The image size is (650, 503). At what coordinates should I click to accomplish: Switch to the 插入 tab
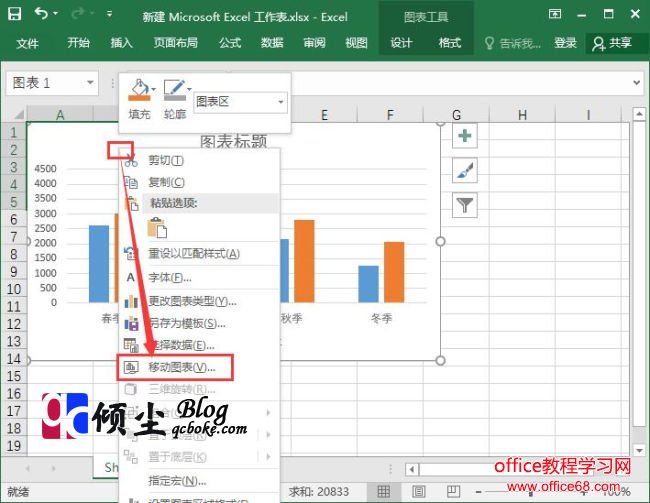121,43
